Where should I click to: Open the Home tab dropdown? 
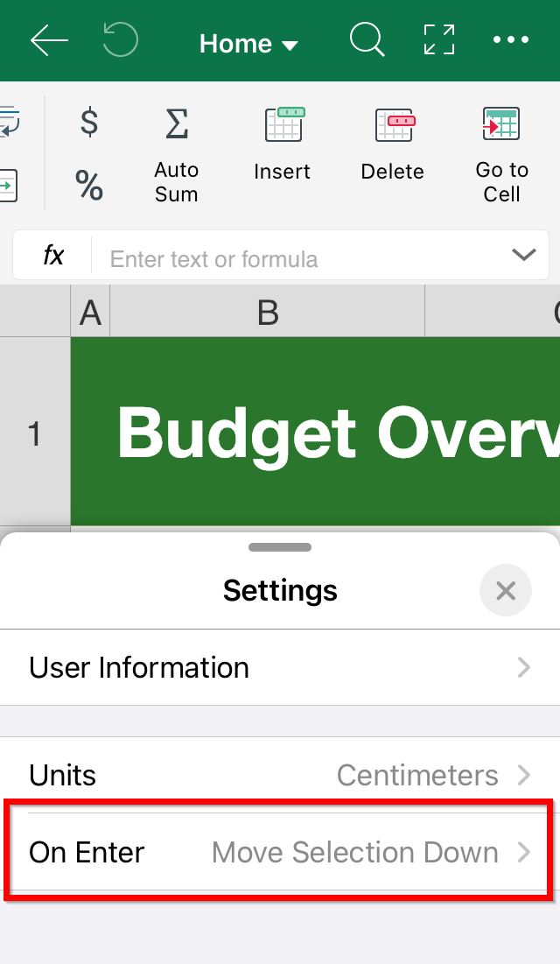(x=249, y=44)
